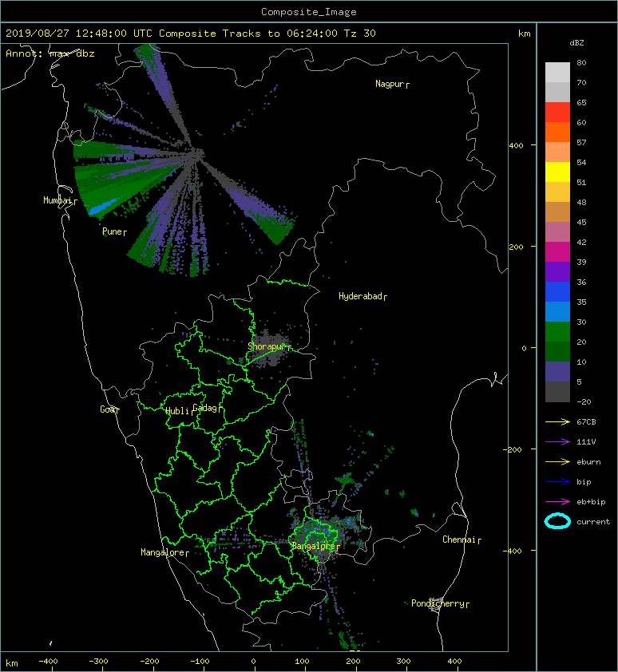Click the km unit label at bottom left

[x=12, y=663]
